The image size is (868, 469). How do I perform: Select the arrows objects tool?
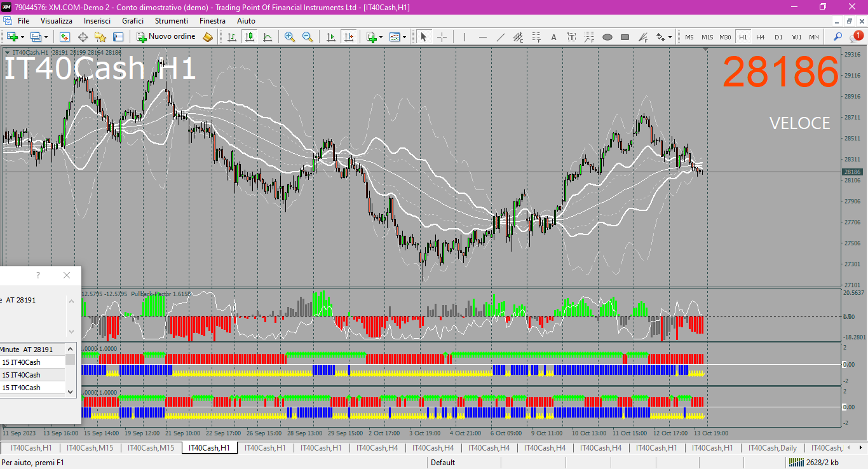click(661, 37)
